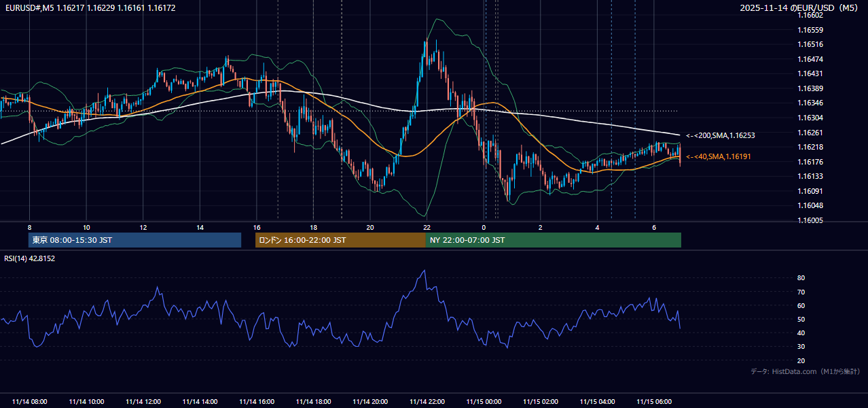Image resolution: width=868 pixels, height=408 pixels.
Task: Click RSI scale value 70
Action: 801,292
